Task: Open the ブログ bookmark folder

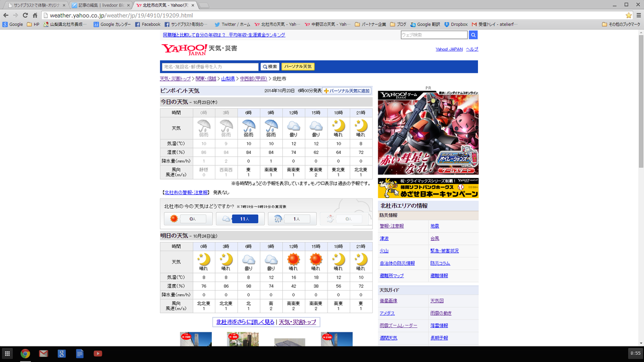Action: pyautogui.click(x=398, y=24)
